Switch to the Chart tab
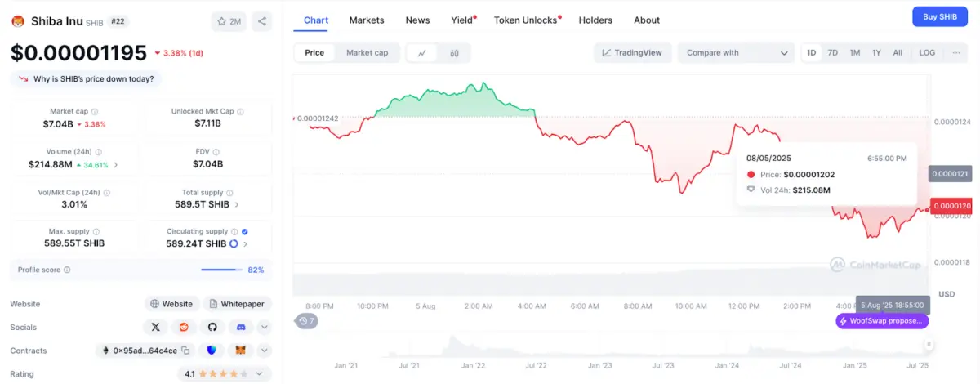980x384 pixels. pyautogui.click(x=315, y=20)
